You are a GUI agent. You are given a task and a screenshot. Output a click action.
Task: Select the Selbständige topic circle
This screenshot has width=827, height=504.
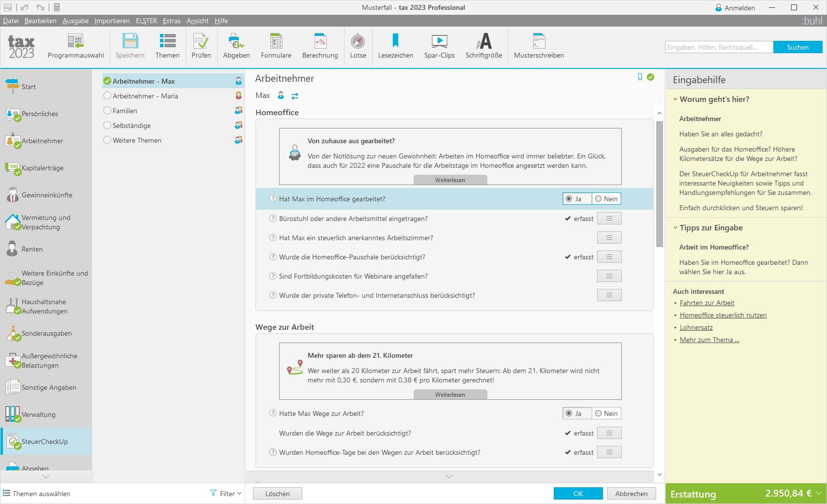tap(107, 126)
